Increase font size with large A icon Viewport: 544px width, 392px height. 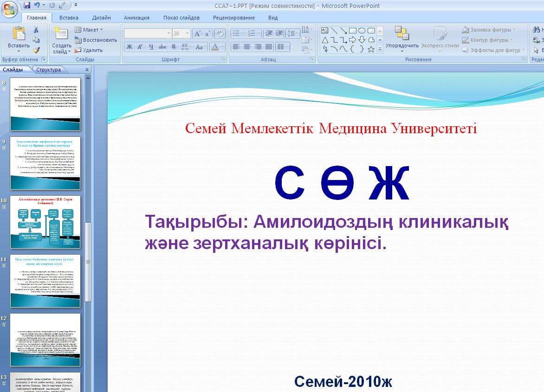point(197,33)
